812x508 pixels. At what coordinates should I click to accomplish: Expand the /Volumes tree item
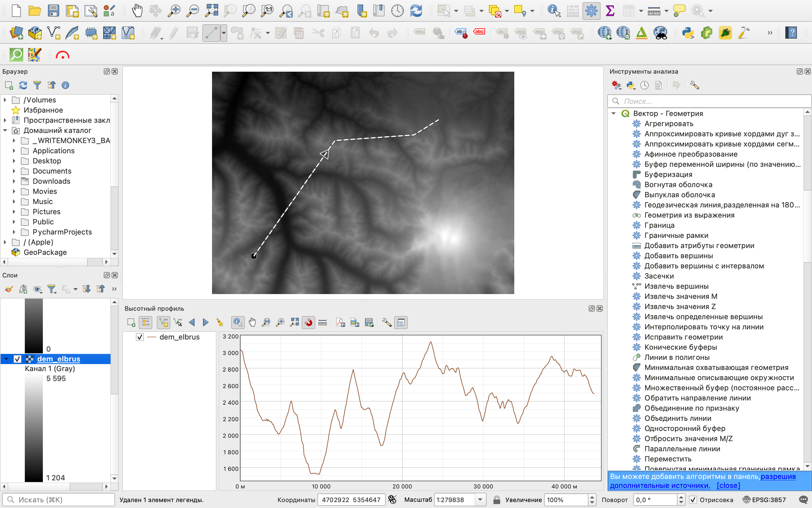(x=5, y=100)
